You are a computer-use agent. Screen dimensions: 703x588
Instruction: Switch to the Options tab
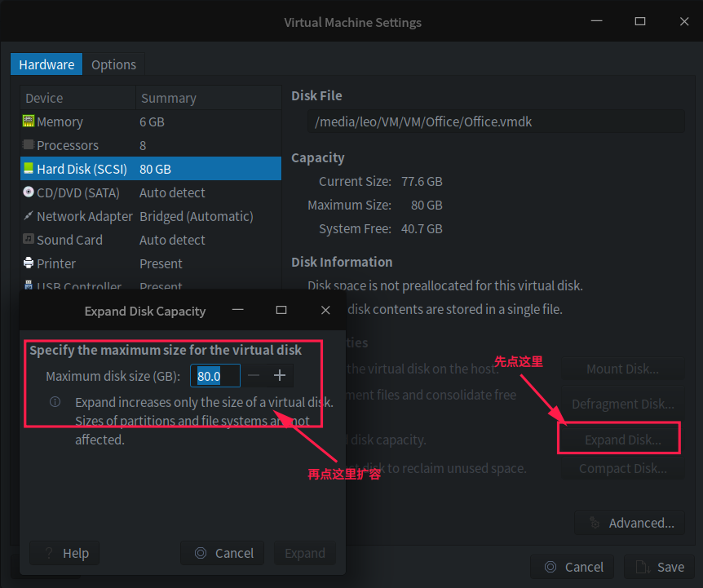click(x=113, y=64)
